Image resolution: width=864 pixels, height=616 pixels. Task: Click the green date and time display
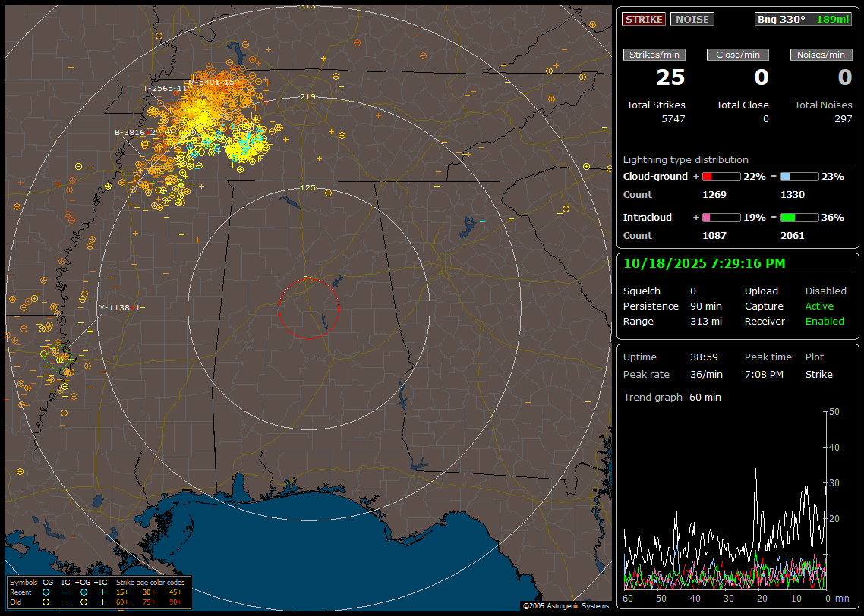704,263
